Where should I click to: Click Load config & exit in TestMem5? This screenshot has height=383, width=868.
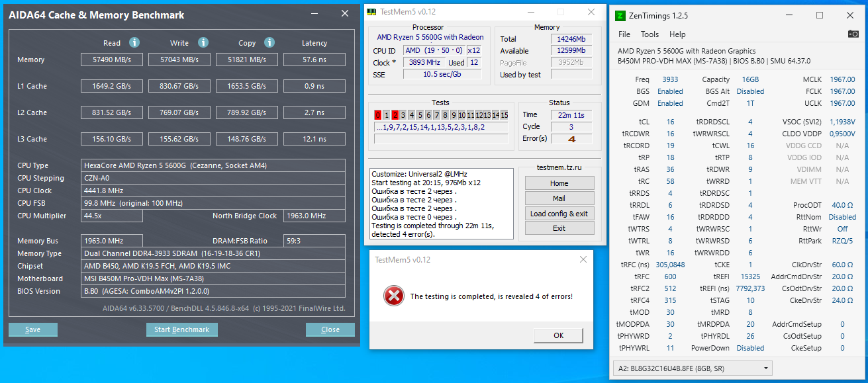tap(559, 214)
